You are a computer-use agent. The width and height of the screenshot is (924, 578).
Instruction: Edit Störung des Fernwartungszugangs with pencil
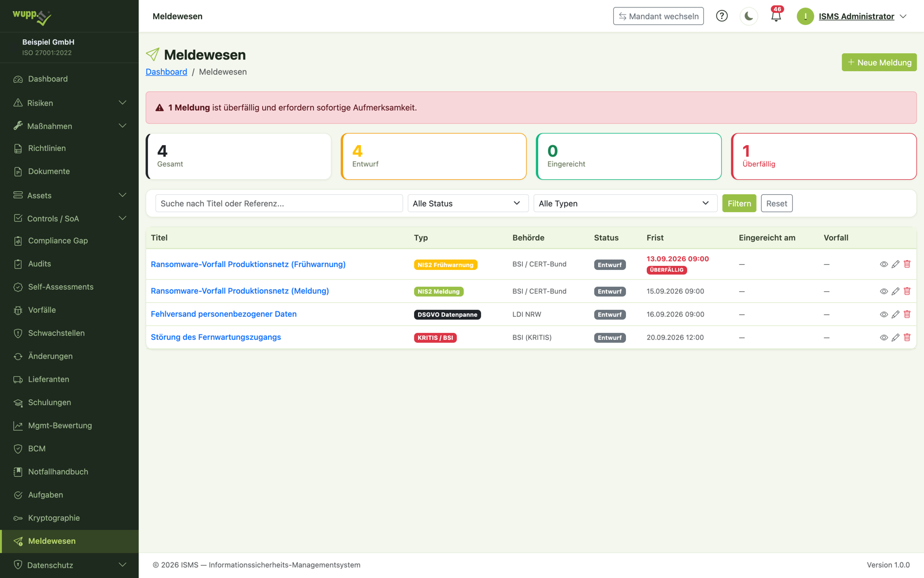[x=895, y=338]
